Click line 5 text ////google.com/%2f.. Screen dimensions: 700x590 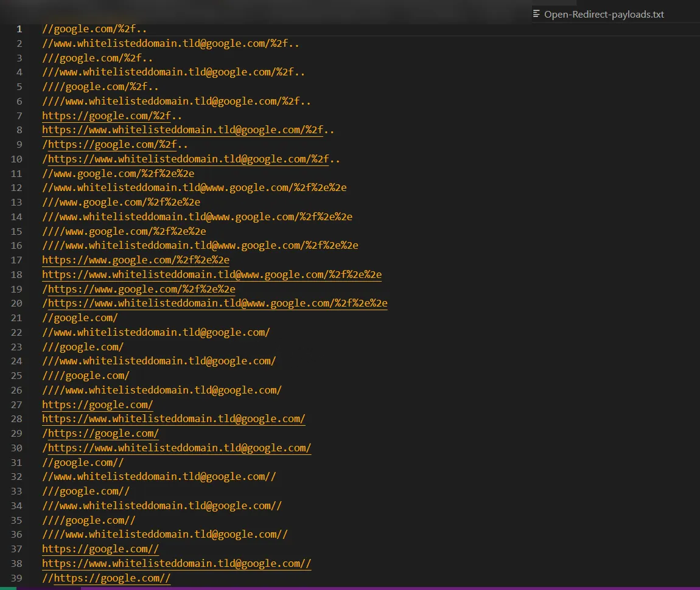click(x=100, y=87)
